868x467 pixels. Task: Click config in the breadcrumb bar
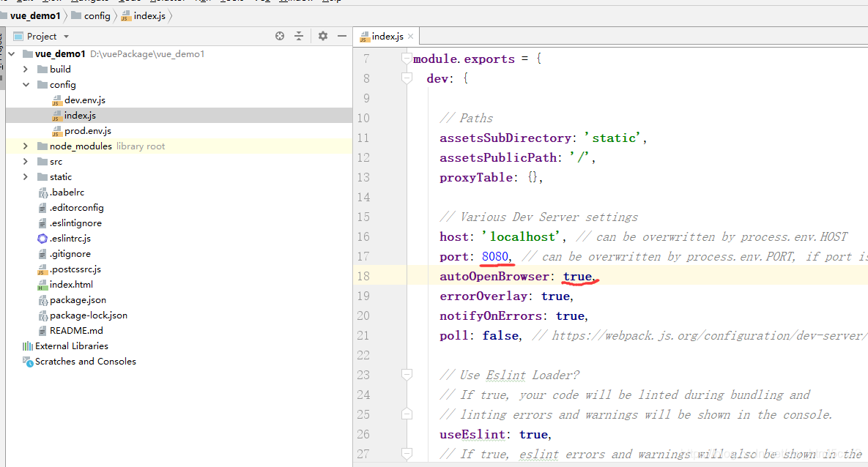click(x=97, y=16)
